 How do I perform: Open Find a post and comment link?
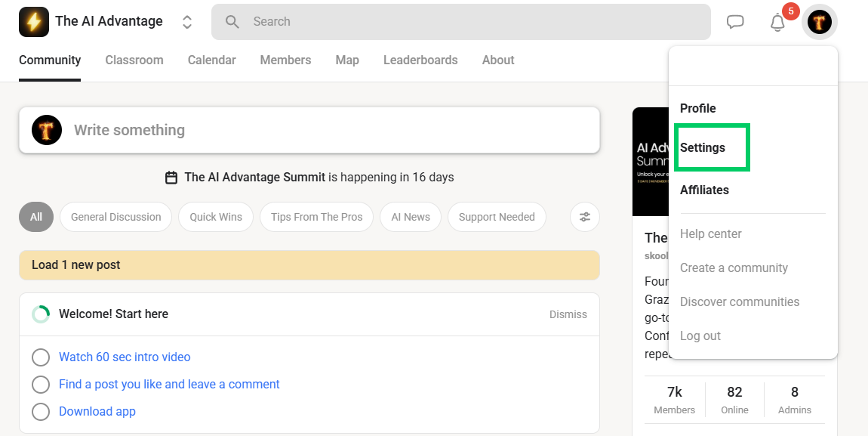[x=169, y=384]
